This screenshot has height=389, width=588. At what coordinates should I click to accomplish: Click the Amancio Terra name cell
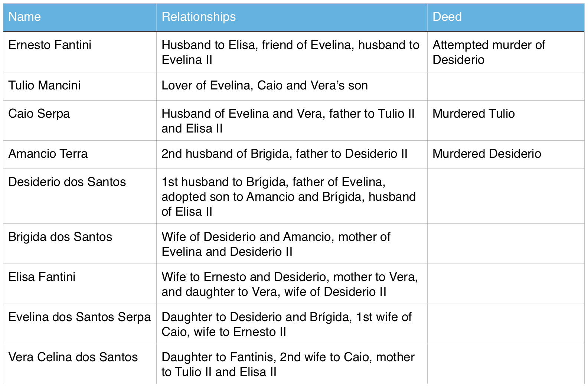tap(48, 154)
